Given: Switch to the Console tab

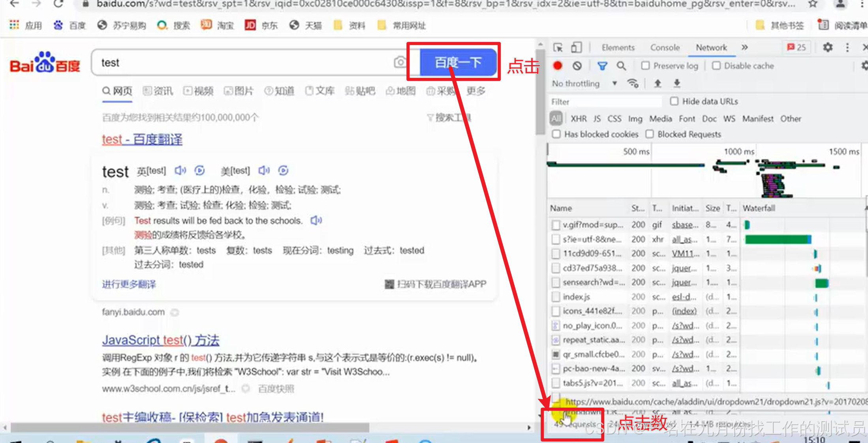Looking at the screenshot, I should point(665,48).
